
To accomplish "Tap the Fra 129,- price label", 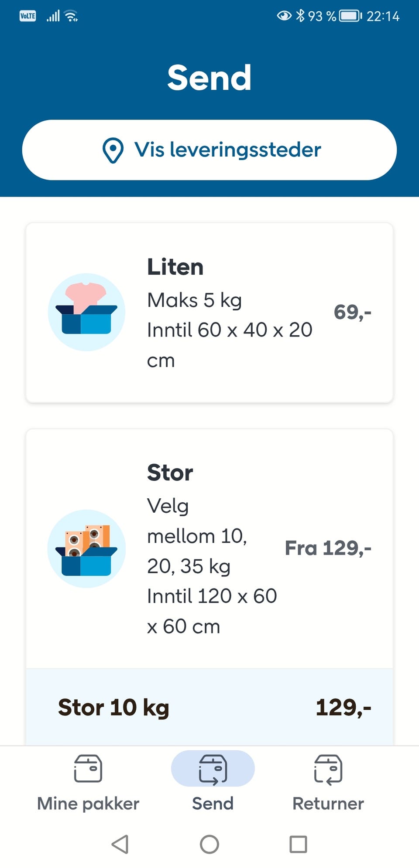I will [x=328, y=548].
